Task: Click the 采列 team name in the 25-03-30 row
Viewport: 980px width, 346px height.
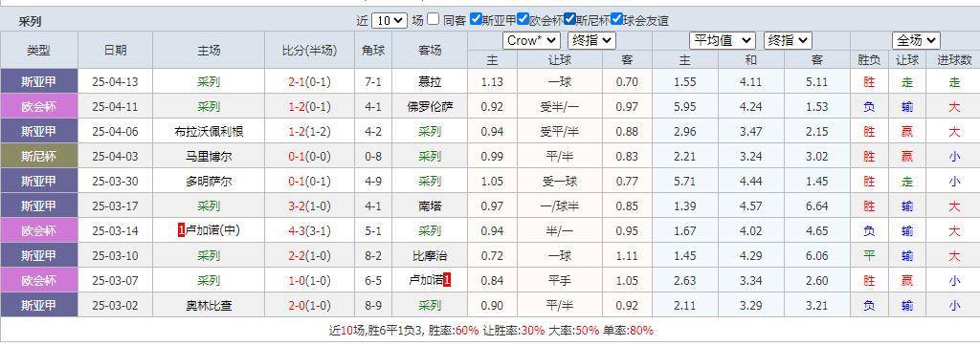Action: pyautogui.click(x=430, y=182)
